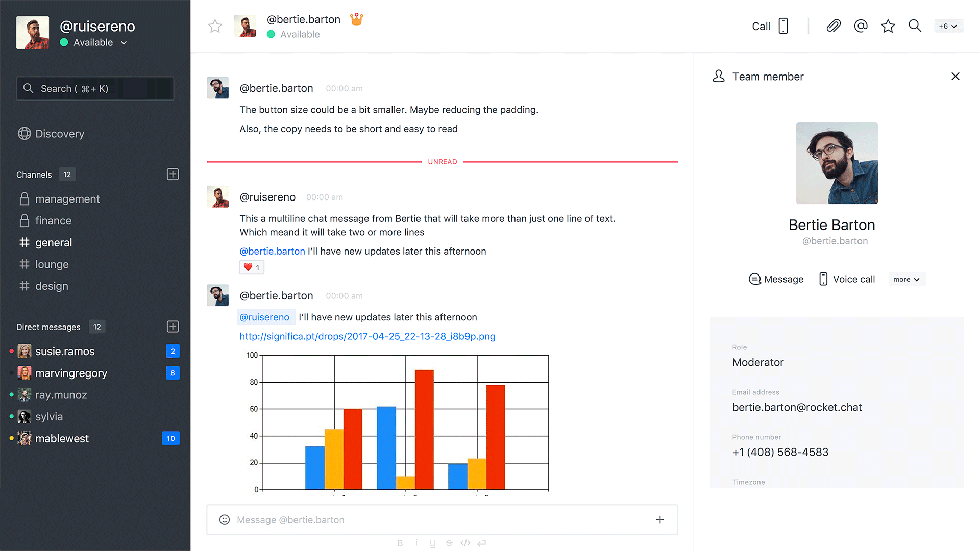This screenshot has height=551, width=980.
Task: Toggle favorite star beside bertie.barton avatar
Action: point(215,26)
